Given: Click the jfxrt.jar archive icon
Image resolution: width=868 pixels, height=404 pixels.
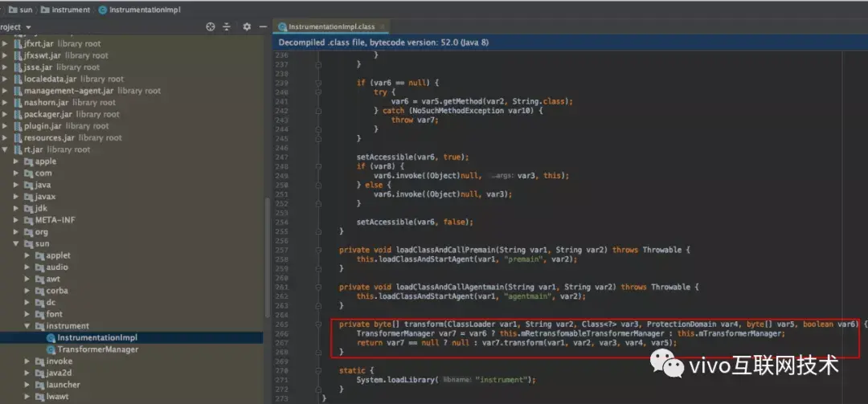Looking at the screenshot, I should 17,43.
